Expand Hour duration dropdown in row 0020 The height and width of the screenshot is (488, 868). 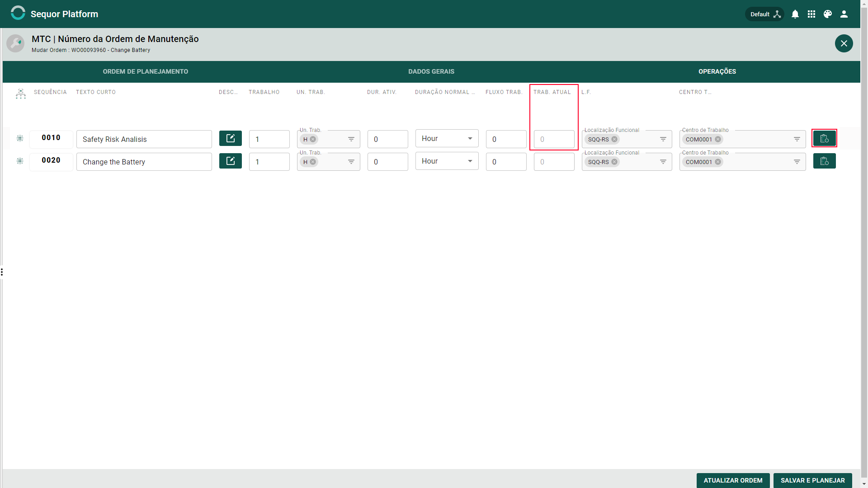coord(447,161)
